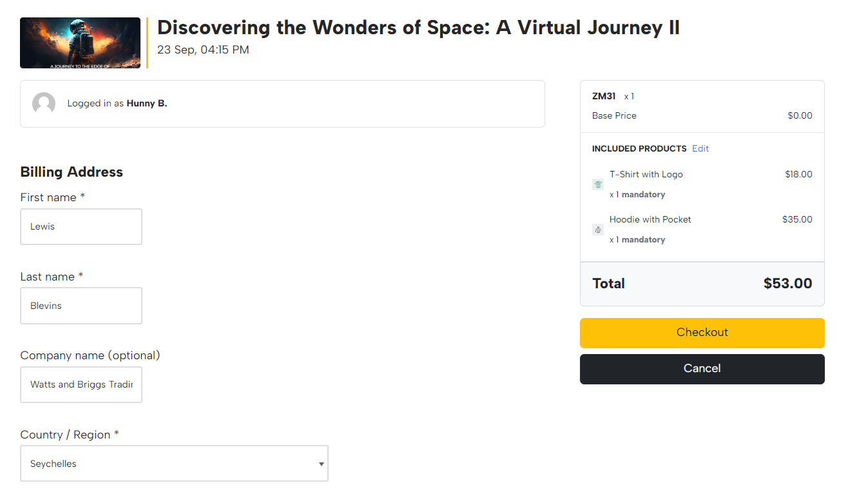868x494 pixels.
Task: Click the T-Shirt with Logo product name
Action: [646, 174]
